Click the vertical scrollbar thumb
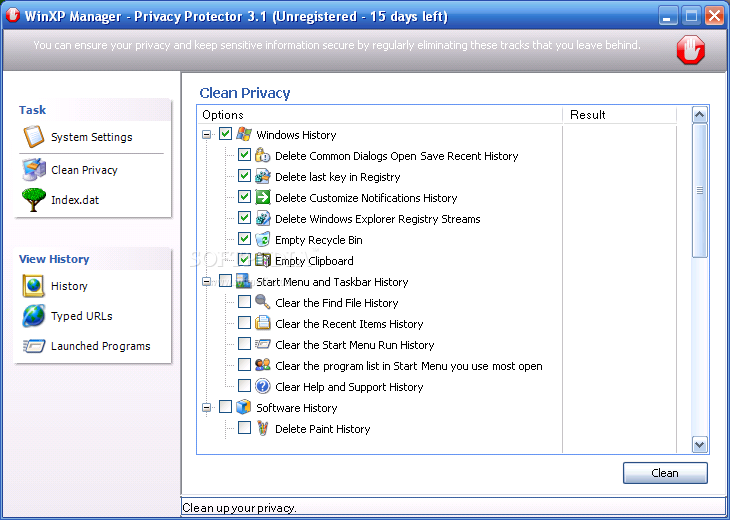The width and height of the screenshot is (730, 520). [x=700, y=190]
